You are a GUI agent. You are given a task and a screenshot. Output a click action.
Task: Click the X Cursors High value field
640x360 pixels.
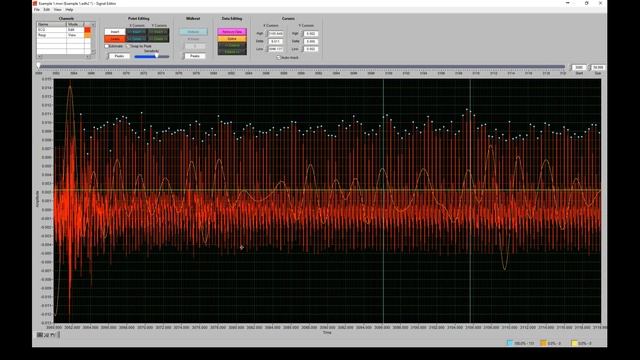[276, 33]
